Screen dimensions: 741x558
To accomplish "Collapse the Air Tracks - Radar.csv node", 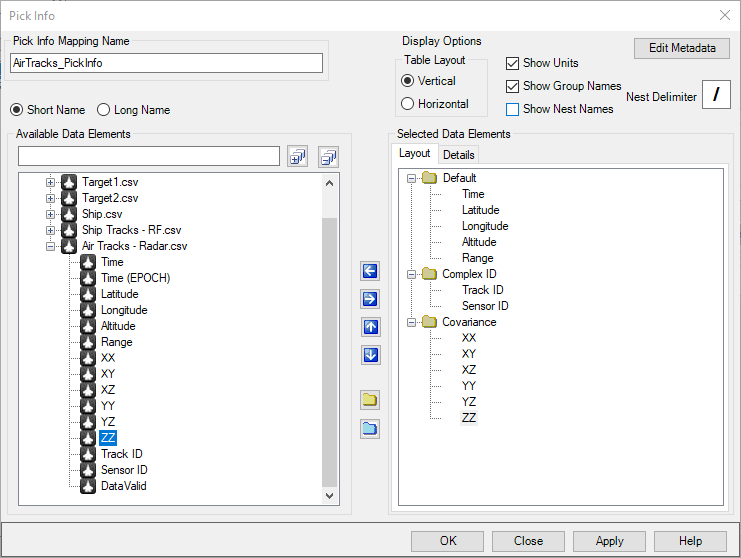I will pos(51,246).
